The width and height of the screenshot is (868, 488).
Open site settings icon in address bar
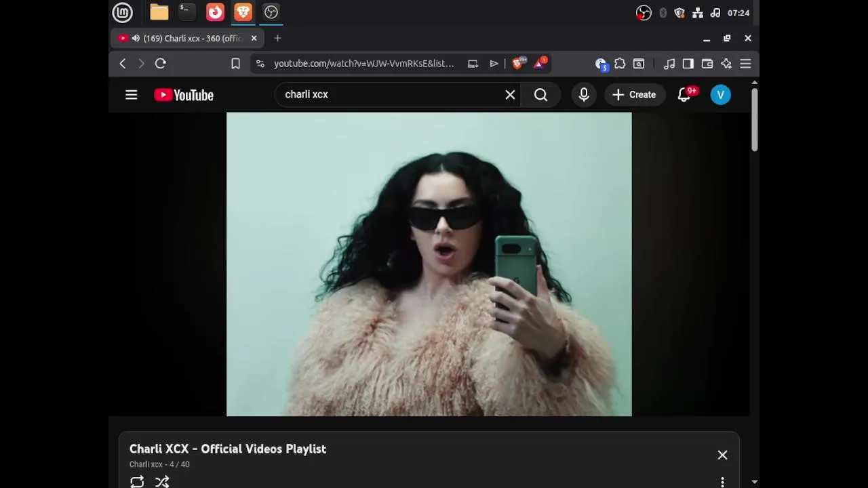pyautogui.click(x=260, y=64)
